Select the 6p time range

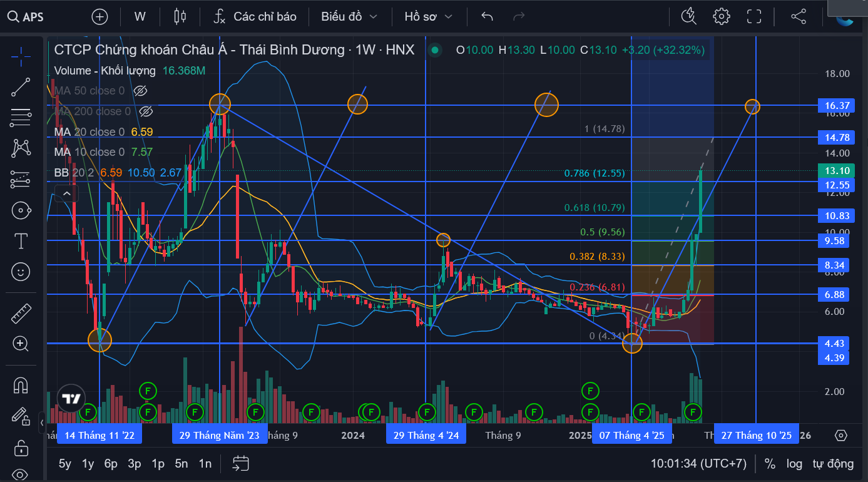pos(111,464)
